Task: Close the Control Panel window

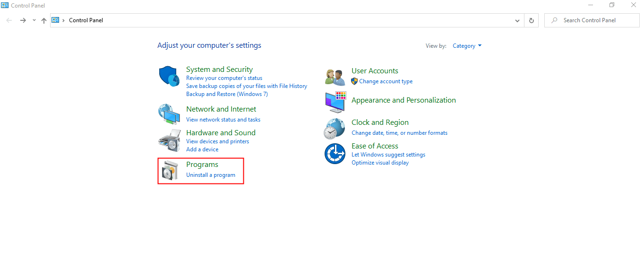Action: [634, 5]
